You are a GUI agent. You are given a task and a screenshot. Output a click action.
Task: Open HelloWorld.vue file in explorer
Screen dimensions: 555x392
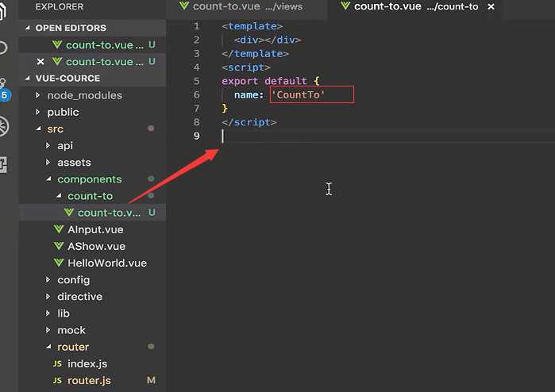point(92,263)
